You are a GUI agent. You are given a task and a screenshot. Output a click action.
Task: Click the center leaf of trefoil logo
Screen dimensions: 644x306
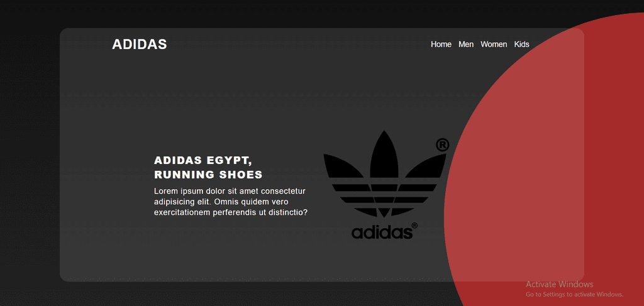tap(384, 156)
